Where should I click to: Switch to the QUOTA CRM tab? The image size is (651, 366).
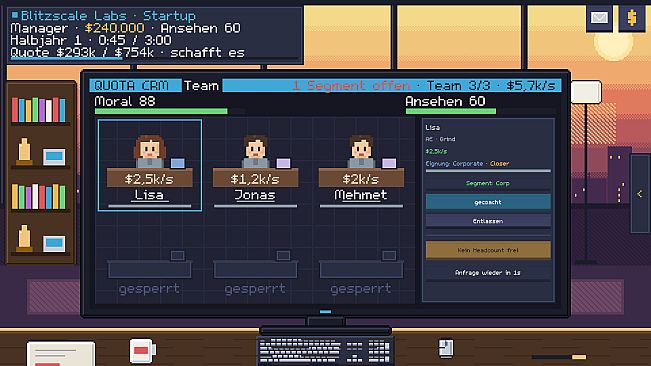135,85
